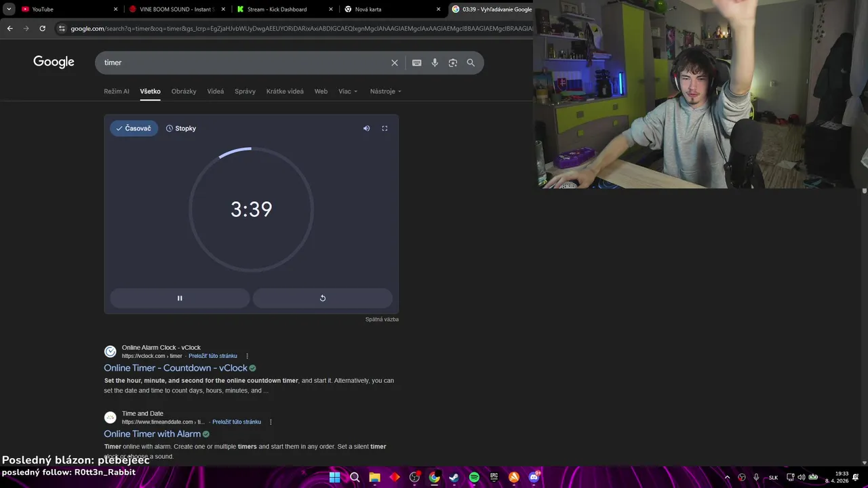The image size is (868, 488).
Task: Open the Videá results tab
Action: (216, 91)
